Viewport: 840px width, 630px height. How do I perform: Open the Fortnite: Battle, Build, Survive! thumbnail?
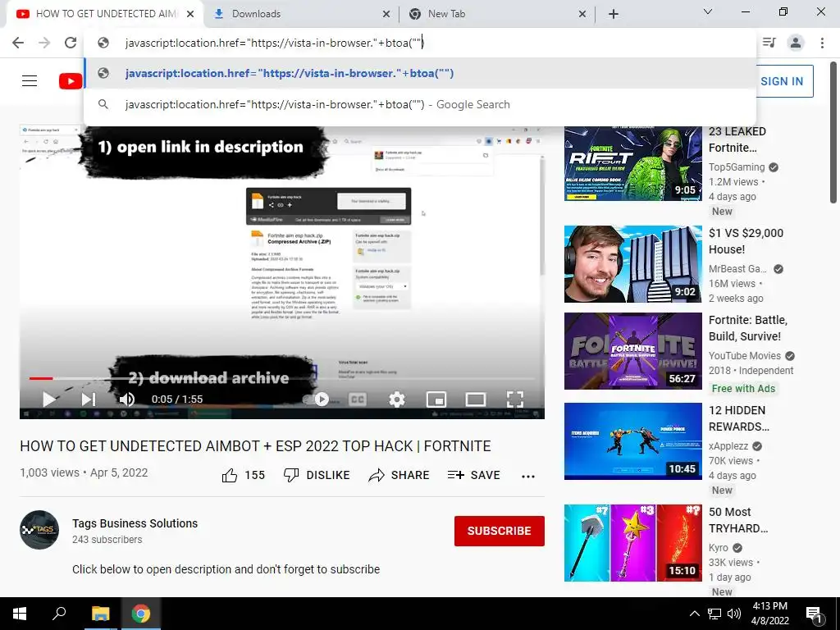632,351
